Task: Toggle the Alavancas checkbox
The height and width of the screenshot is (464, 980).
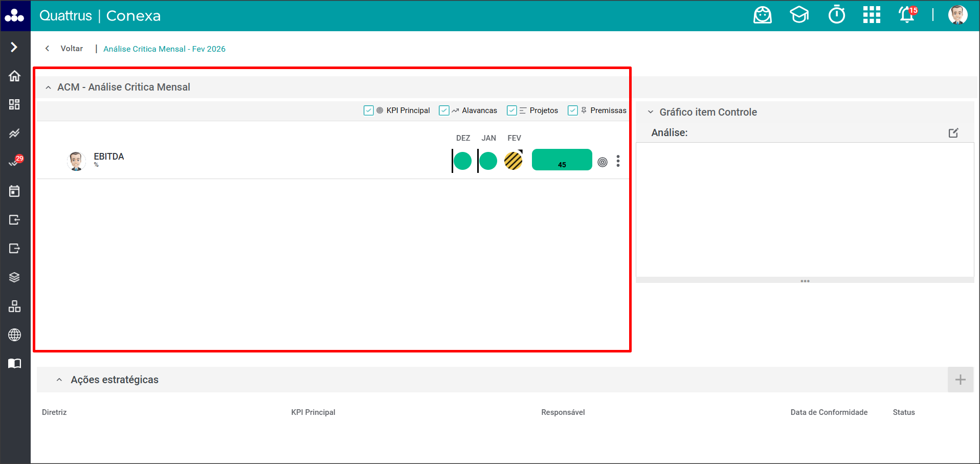Action: pyautogui.click(x=444, y=111)
